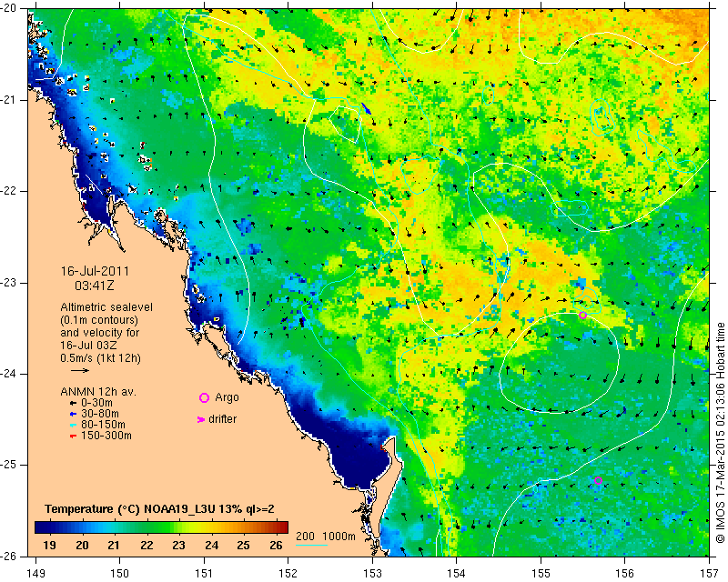The height and width of the screenshot is (582, 728).
Task: Click the red ANMN marker at the coast near 25S
Action: [x=382, y=447]
